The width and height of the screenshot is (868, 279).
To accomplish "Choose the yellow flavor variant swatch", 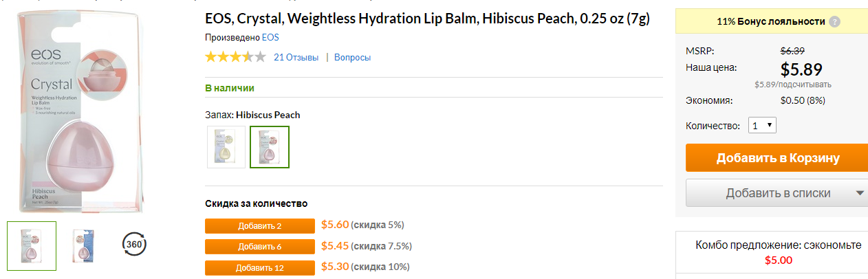I will 226,147.
